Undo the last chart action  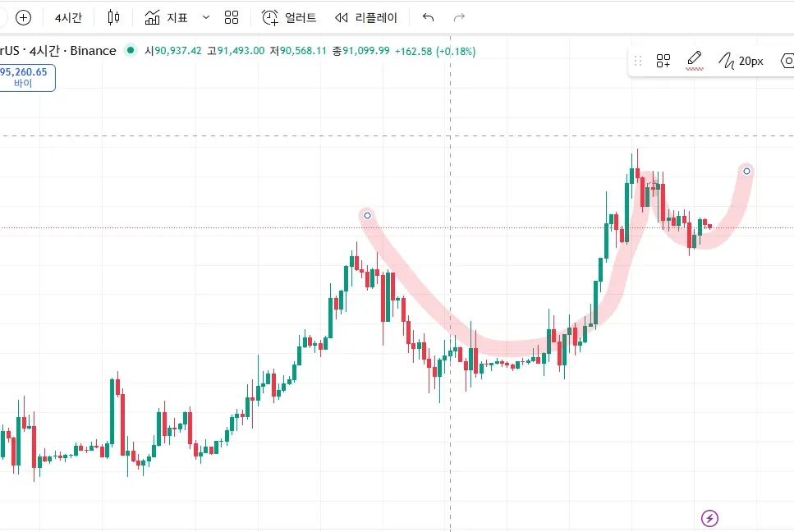[428, 17]
